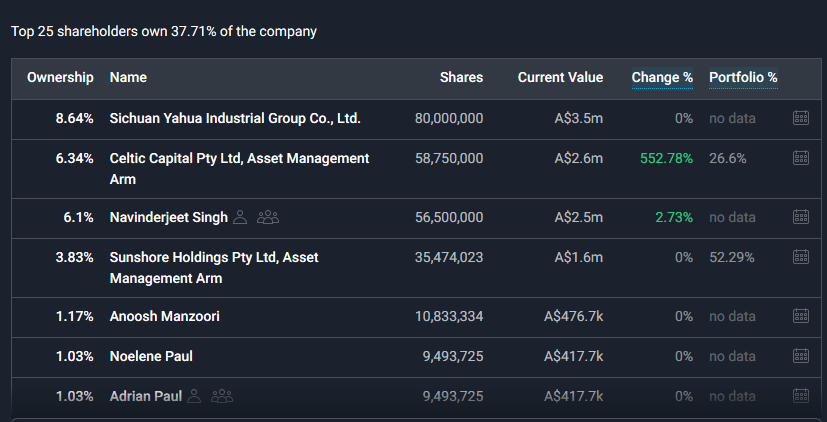
Task: Select Anoosh Manzoori shareholder name
Action: [x=165, y=316]
